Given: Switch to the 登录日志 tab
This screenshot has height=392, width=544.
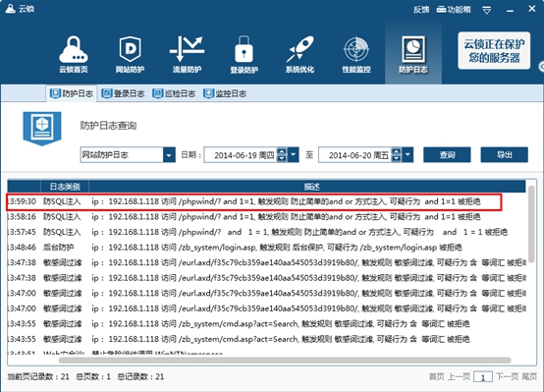Looking at the screenshot, I should (x=123, y=93).
